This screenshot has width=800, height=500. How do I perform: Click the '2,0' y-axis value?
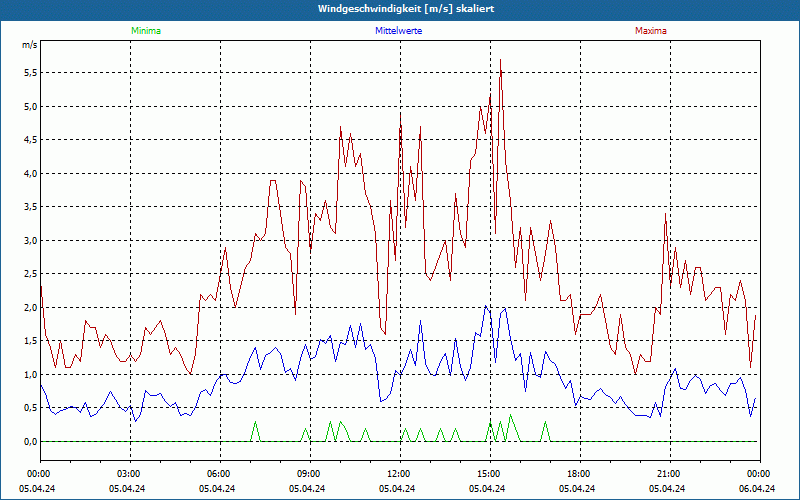point(31,307)
